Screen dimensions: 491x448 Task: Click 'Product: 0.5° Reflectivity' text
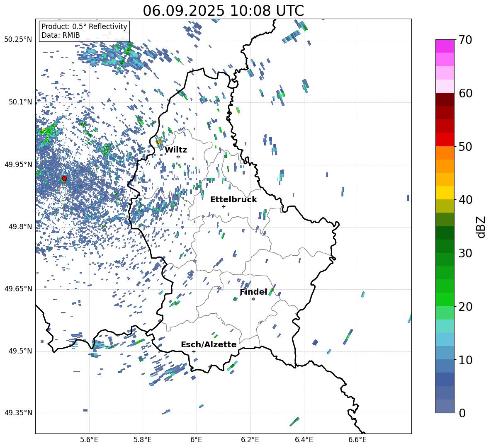pyautogui.click(x=84, y=27)
